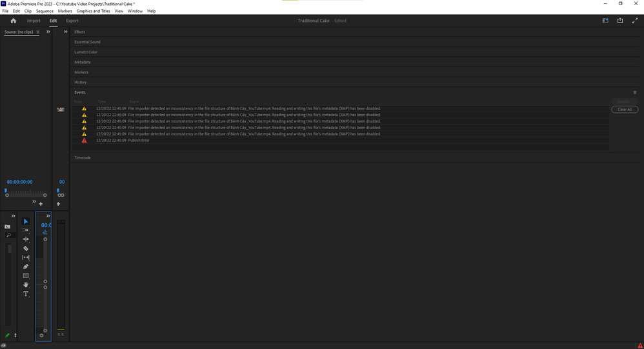The height and width of the screenshot is (349, 644).
Task: Click the Program monitor video thumbnail
Action: [x=61, y=110]
